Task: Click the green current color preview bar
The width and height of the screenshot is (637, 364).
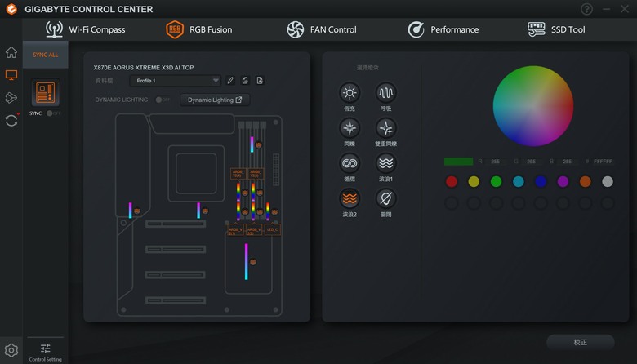Action: (459, 162)
